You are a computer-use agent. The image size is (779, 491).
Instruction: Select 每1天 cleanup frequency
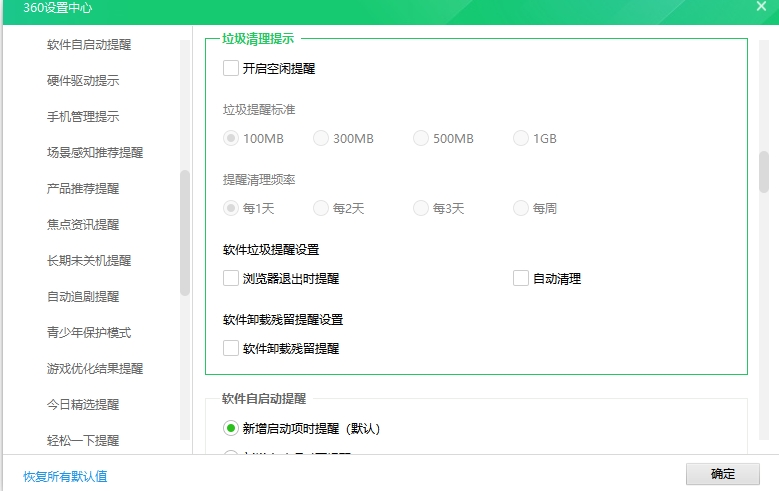(231, 208)
